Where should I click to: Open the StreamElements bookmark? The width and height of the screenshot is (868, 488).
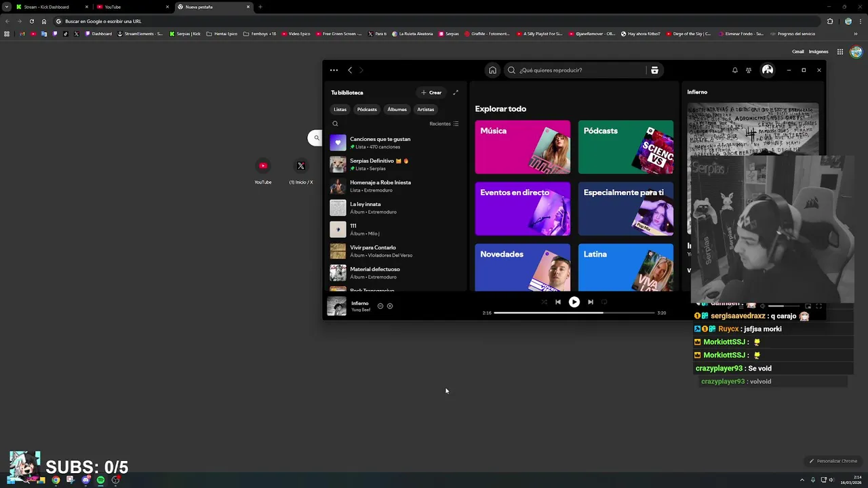click(140, 34)
